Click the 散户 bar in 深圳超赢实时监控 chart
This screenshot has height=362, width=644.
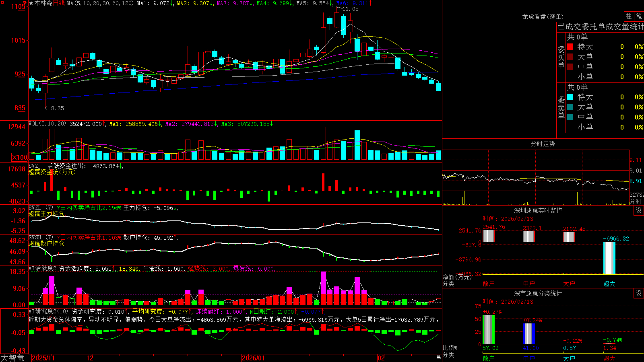point(489,236)
